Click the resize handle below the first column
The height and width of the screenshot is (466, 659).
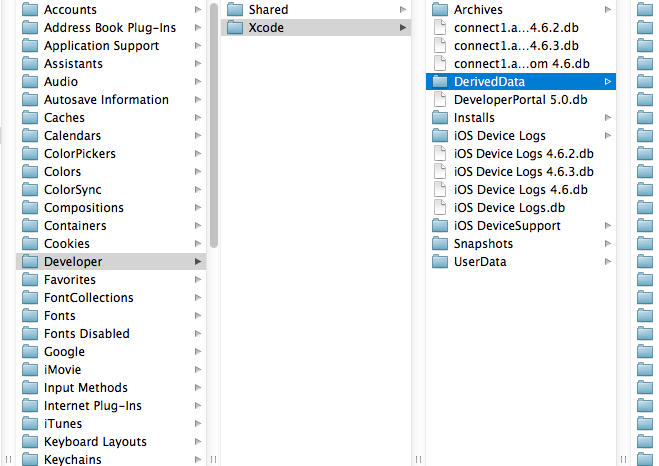point(214,459)
